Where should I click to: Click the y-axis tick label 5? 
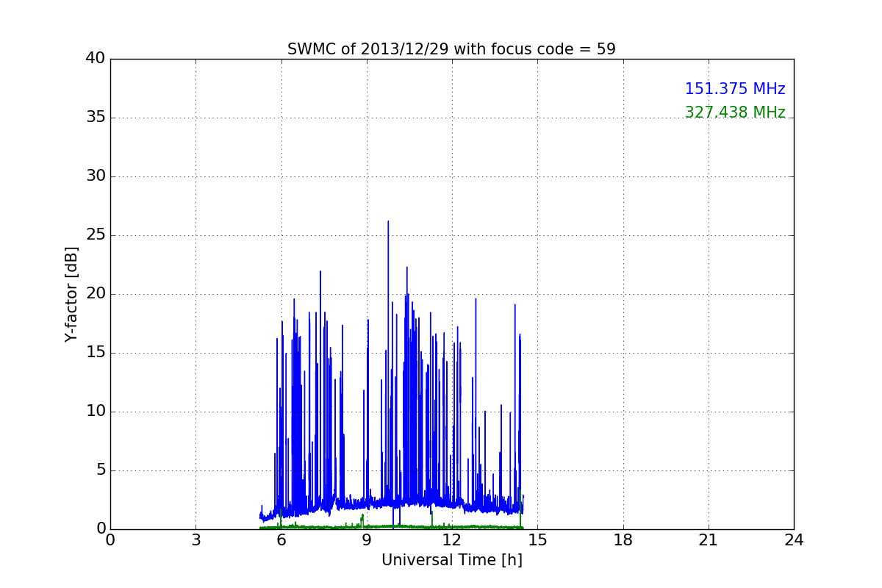(100, 470)
